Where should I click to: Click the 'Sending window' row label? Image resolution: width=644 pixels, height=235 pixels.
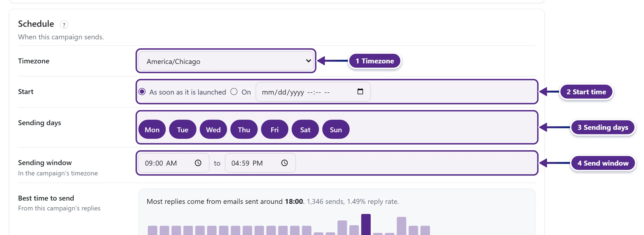pos(45,163)
